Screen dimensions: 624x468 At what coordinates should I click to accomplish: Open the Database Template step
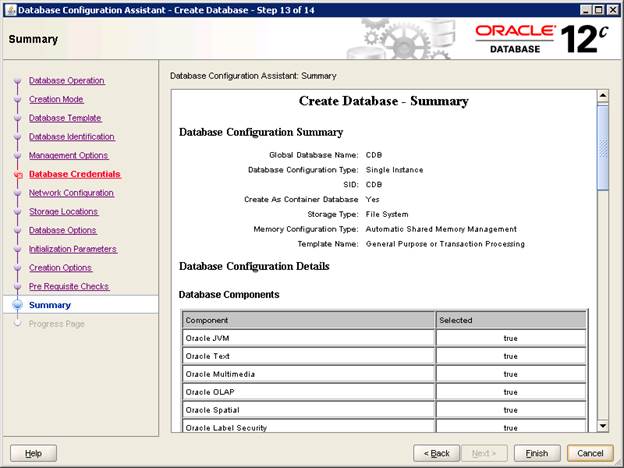pyautogui.click(x=65, y=118)
